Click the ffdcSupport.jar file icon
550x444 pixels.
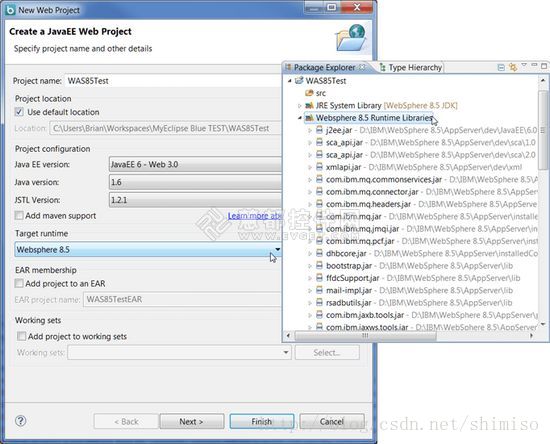point(319,278)
